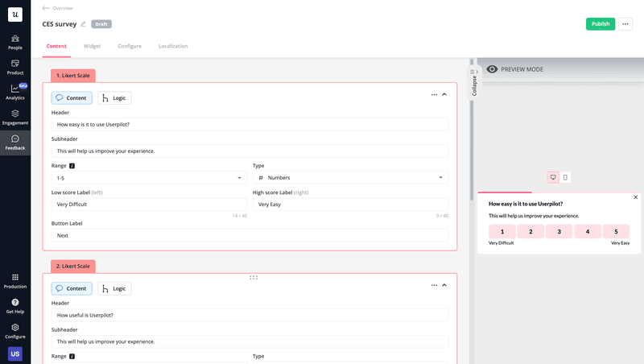Click the green Publish button
Screen dimensions: 644x364
pos(601,24)
